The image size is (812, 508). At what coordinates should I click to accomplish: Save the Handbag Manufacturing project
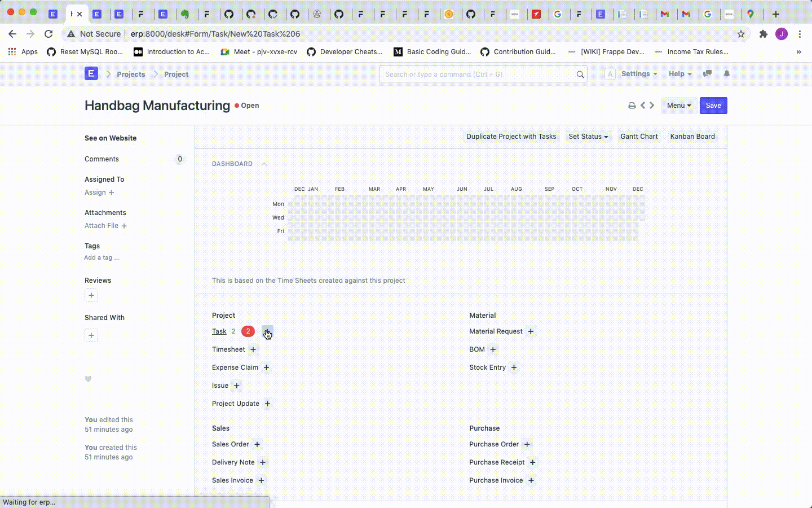(713, 106)
